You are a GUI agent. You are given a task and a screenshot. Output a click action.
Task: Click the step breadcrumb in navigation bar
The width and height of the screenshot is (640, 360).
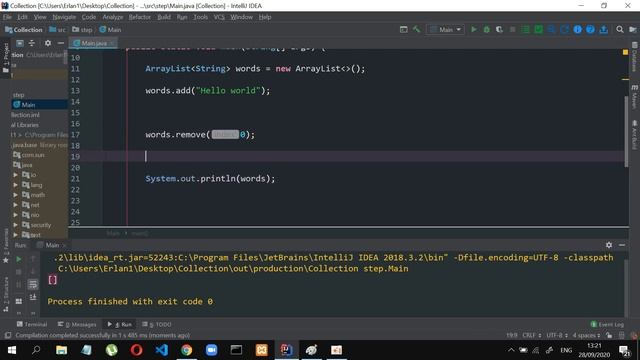[82, 30]
